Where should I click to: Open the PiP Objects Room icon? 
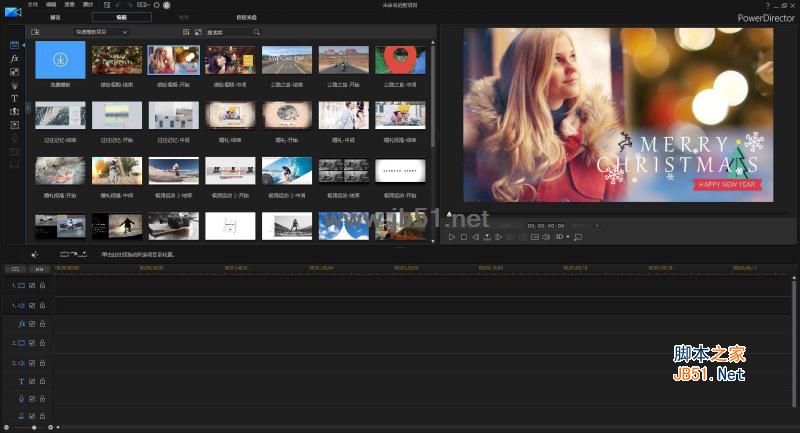coord(14,72)
